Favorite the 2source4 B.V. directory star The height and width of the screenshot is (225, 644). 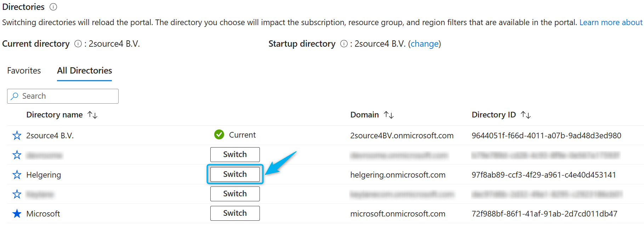[x=17, y=135]
